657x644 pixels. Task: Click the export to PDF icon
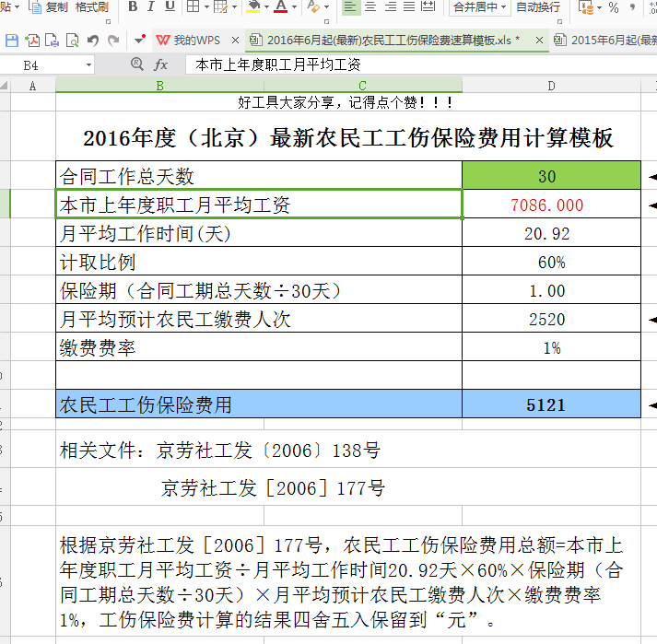(x=32, y=41)
